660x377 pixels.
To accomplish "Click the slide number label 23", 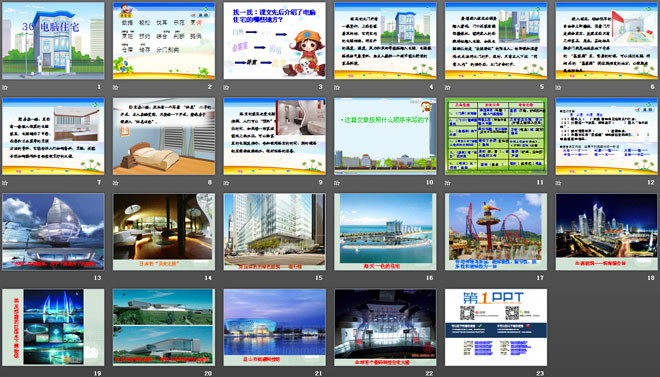I will coord(540,373).
